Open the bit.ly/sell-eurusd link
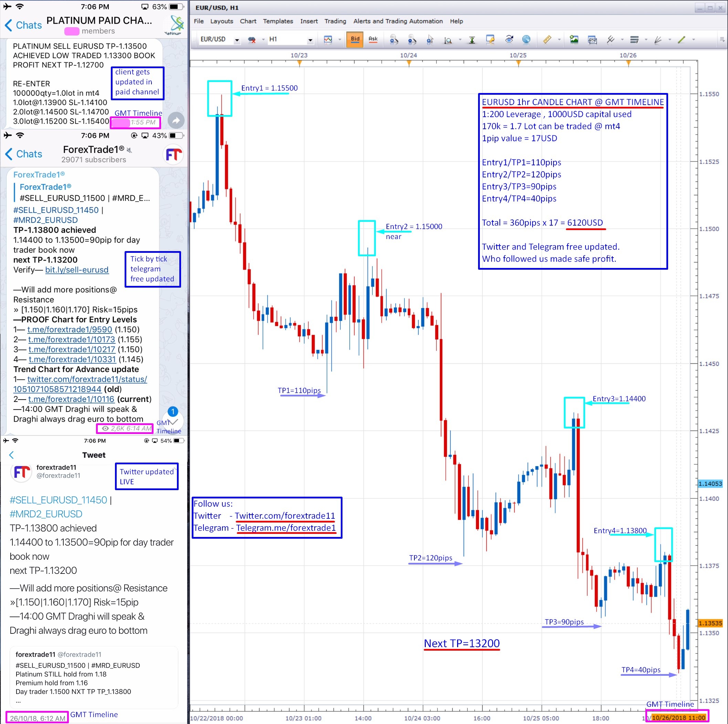Viewport: 728px width, 724px height. [77, 270]
